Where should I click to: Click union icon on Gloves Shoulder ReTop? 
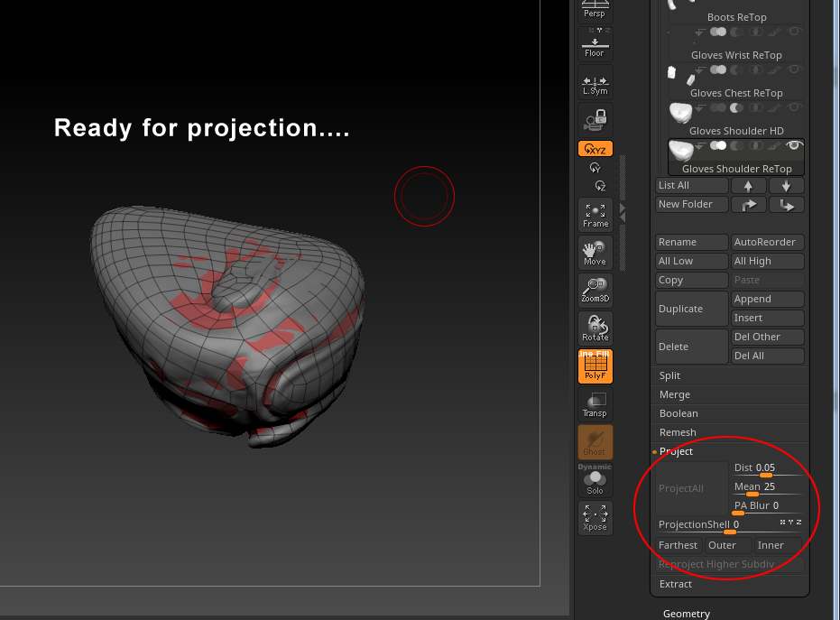point(718,145)
